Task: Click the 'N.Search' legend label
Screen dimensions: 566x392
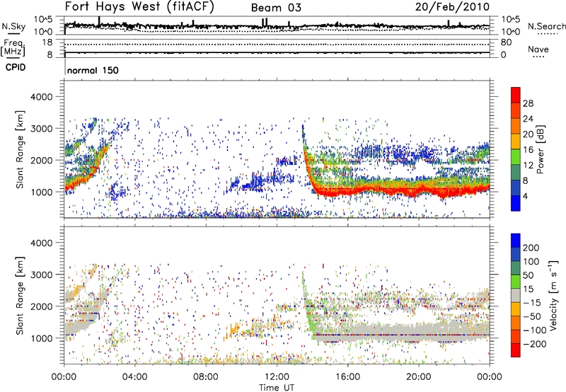Action: [546, 26]
